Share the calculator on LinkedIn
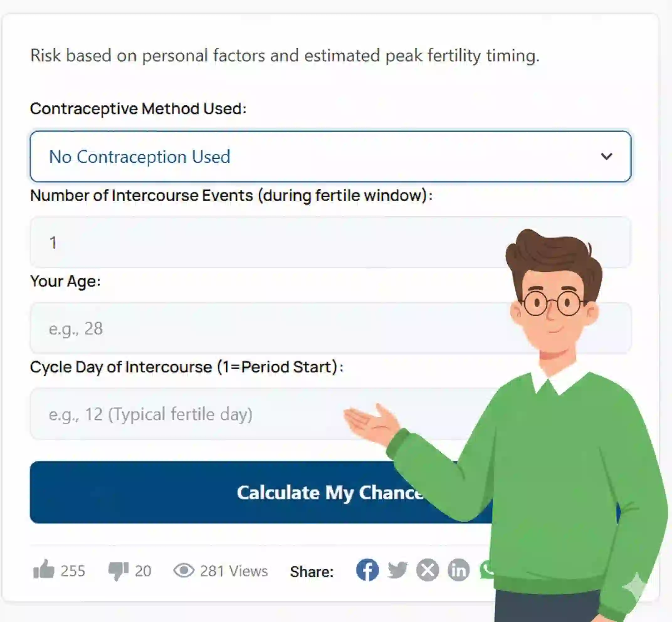The image size is (672, 622). point(458,570)
